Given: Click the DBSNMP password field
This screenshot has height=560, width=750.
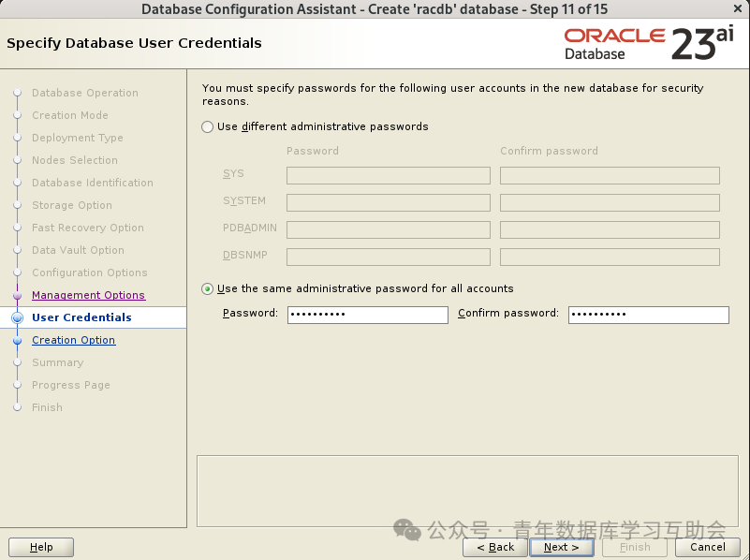Looking at the screenshot, I should [389, 257].
